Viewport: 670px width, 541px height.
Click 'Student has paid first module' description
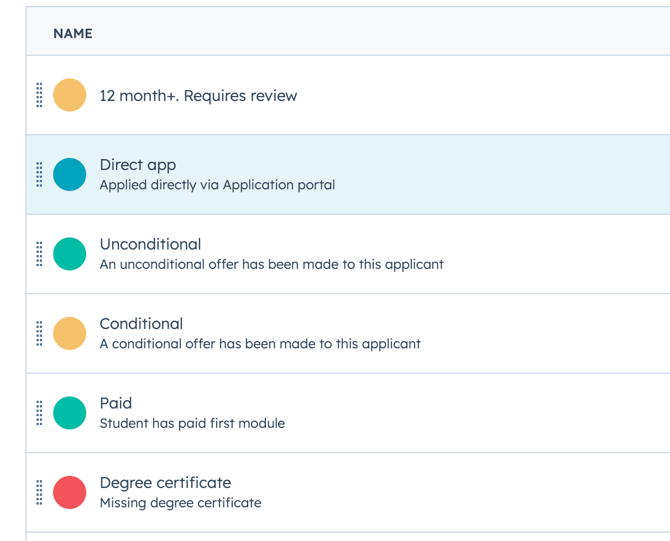192,423
